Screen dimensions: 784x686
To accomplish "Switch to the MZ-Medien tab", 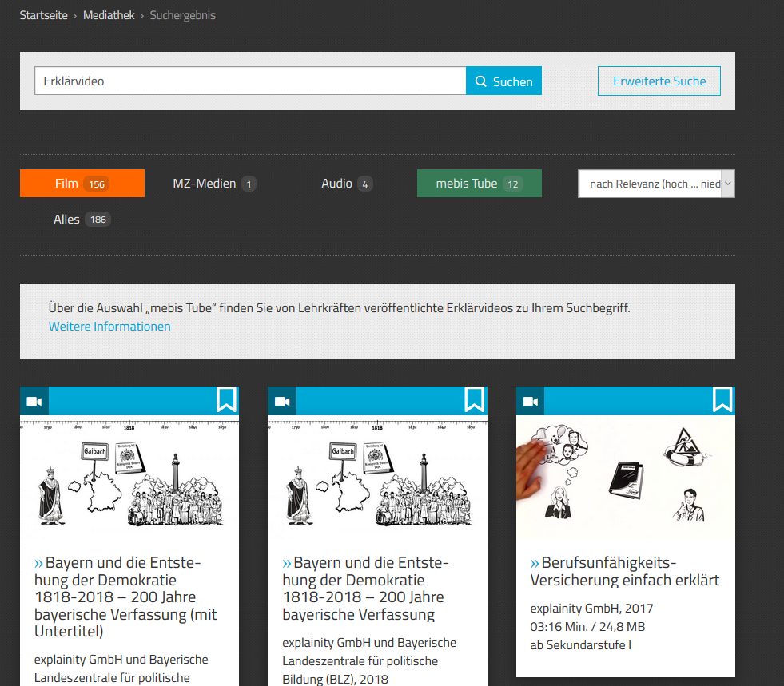I will click(x=213, y=184).
